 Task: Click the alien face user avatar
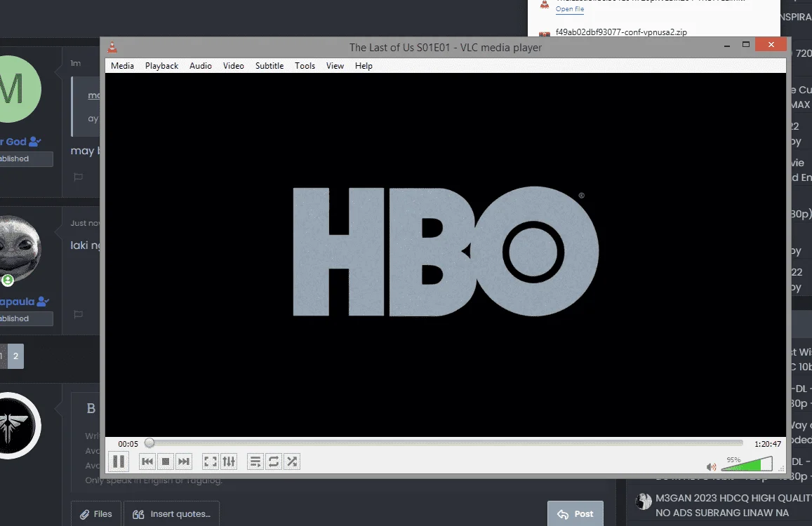coord(19,248)
